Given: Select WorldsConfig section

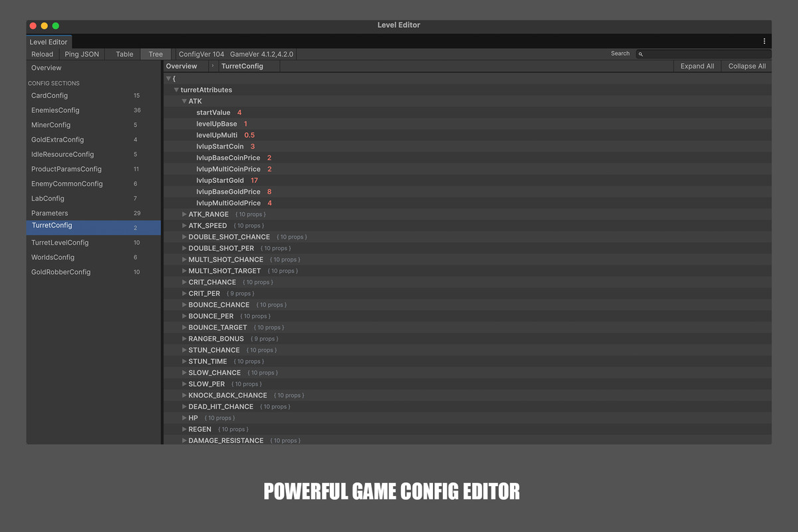Looking at the screenshot, I should coord(94,257).
